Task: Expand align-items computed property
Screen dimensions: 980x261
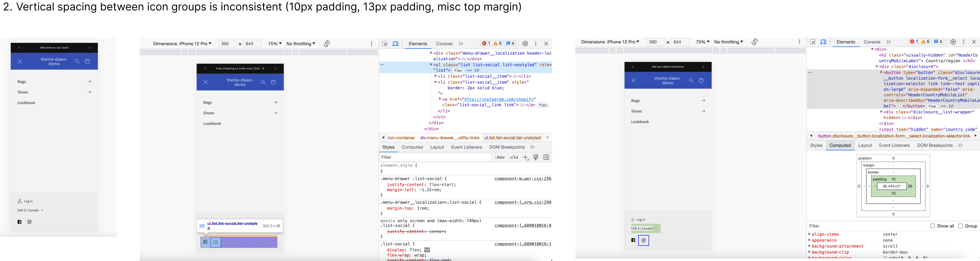Action: click(x=810, y=235)
